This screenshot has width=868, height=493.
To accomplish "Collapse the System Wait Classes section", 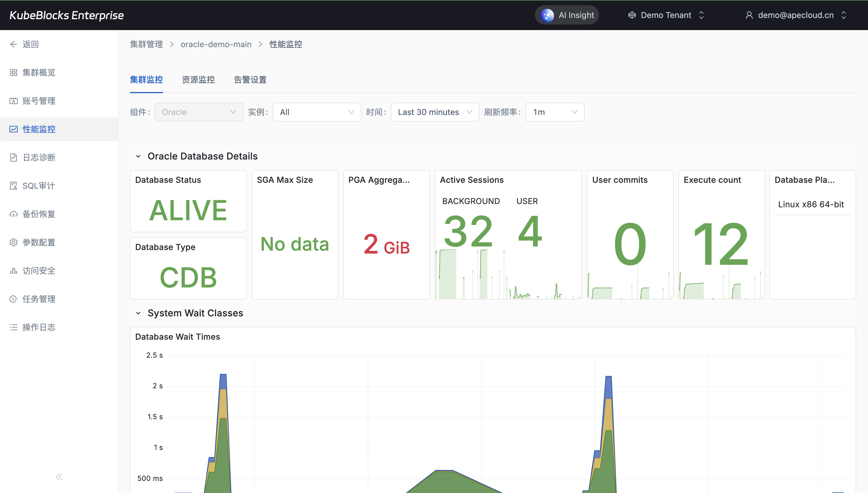I will (138, 313).
